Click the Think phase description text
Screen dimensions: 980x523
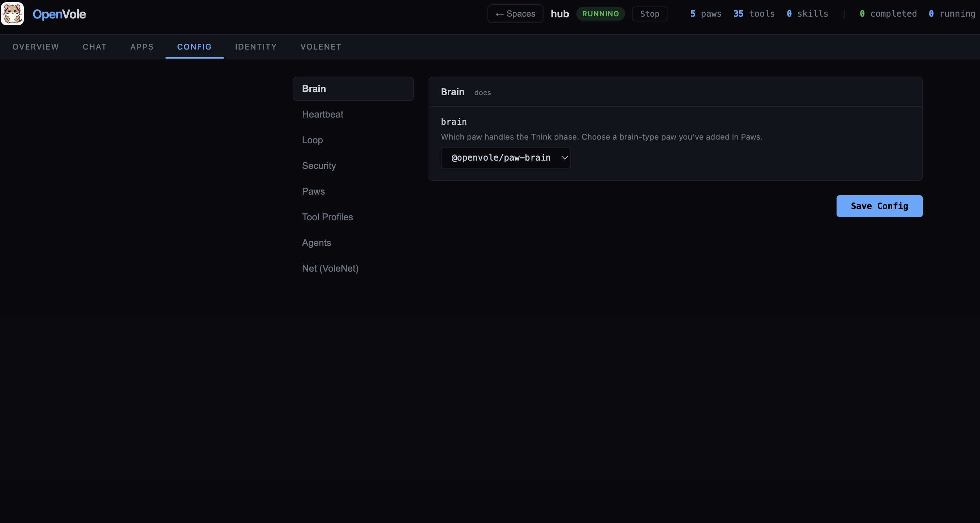point(601,137)
